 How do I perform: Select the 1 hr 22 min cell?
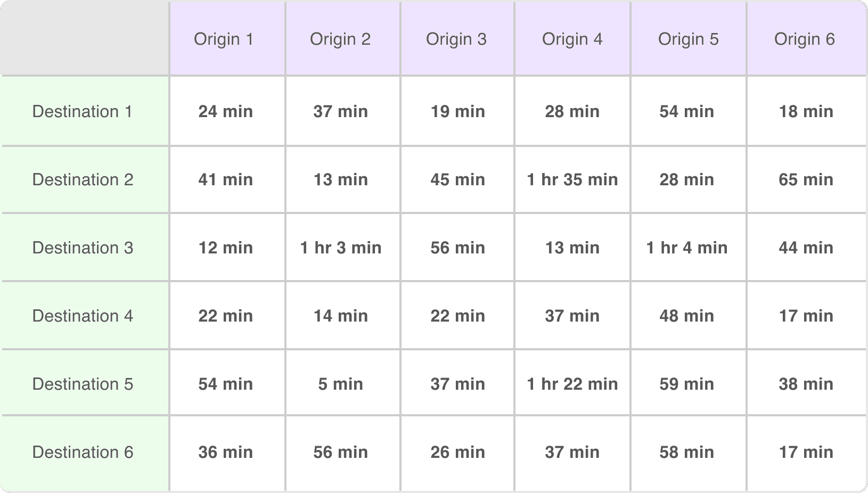pos(572,384)
